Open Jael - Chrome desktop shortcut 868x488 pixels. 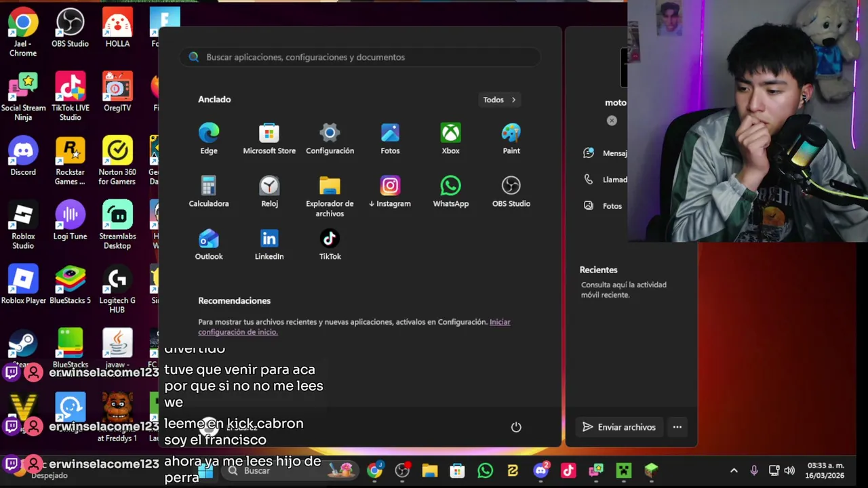(23, 33)
